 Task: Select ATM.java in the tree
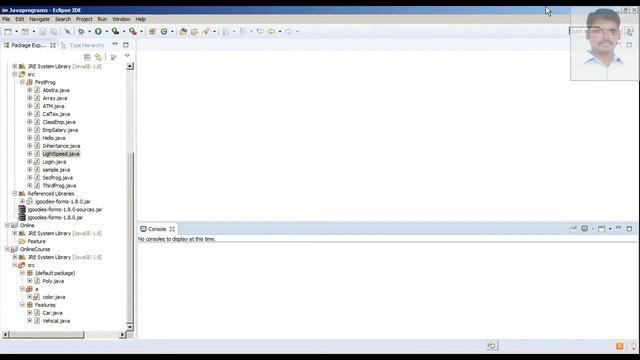pos(53,106)
